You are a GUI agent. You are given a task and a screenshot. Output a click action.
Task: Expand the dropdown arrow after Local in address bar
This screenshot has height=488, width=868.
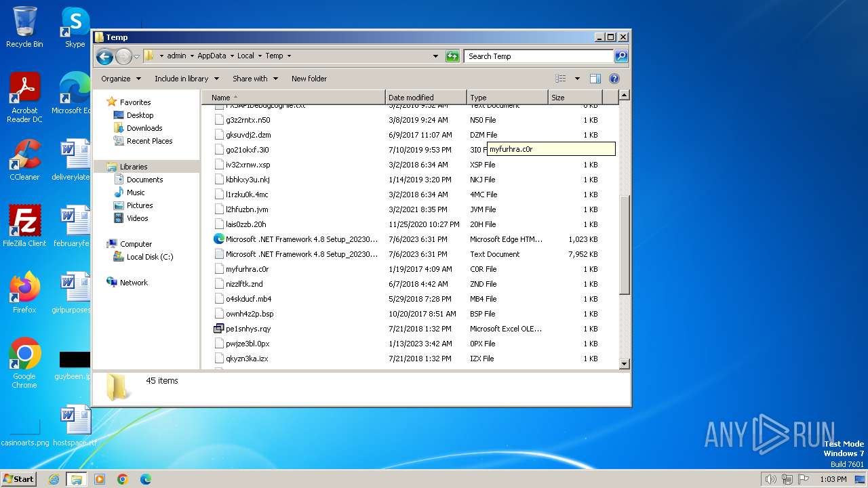[x=260, y=56]
